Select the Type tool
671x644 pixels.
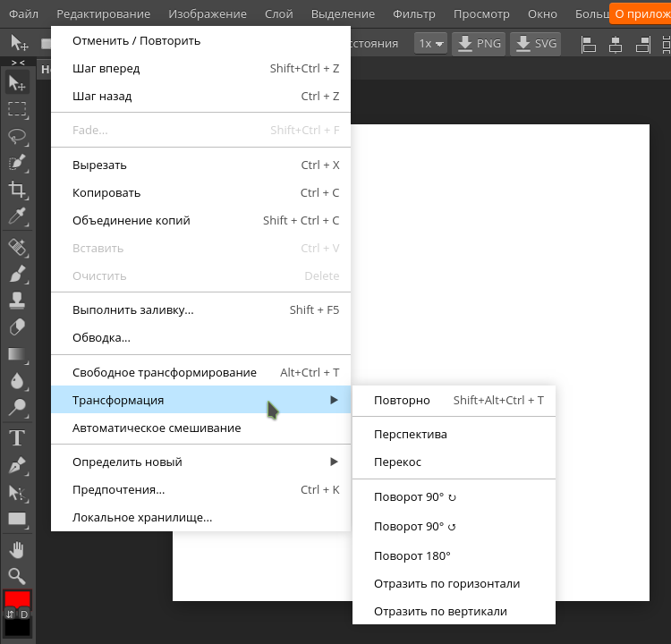click(17, 438)
